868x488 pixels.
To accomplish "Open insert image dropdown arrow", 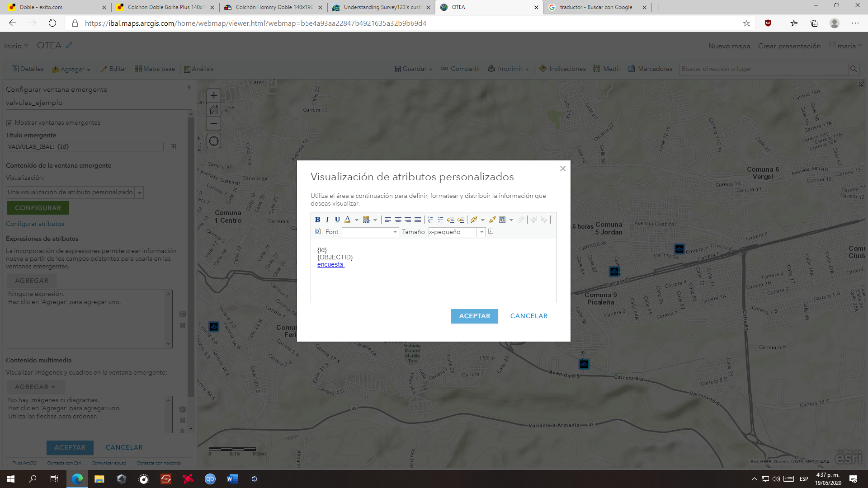I will 511,220.
